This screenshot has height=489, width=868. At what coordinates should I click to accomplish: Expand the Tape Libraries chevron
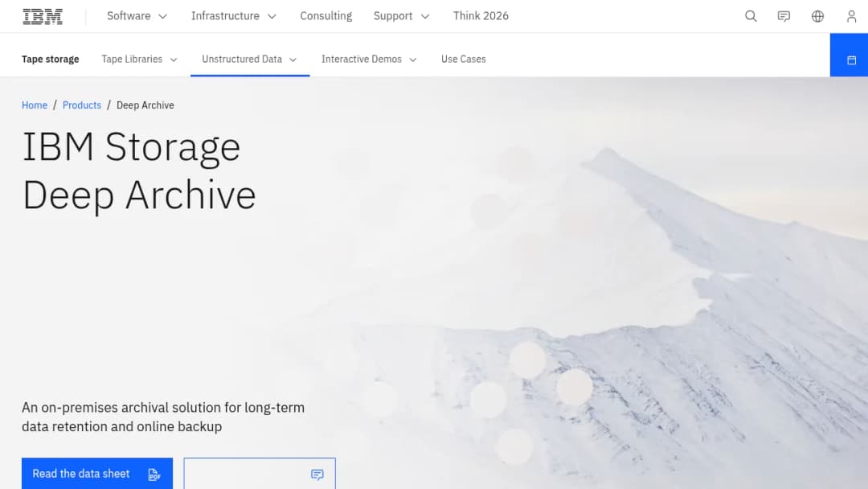coord(174,60)
